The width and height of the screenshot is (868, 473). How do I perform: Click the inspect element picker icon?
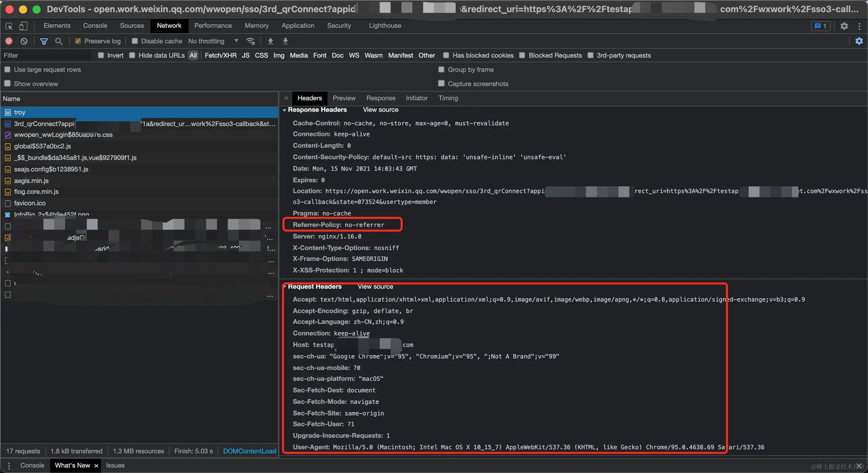click(9, 26)
